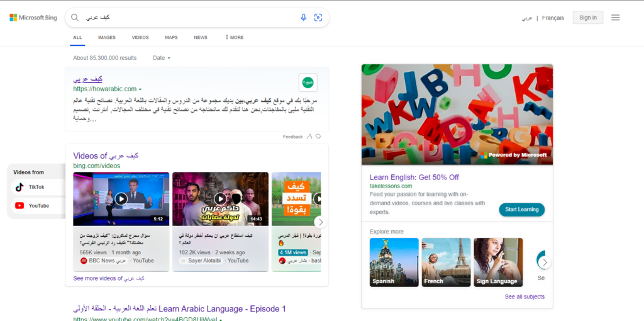Advance Explore more subjects carousel arrow
This screenshot has width=644, height=321.
pos(545,262)
